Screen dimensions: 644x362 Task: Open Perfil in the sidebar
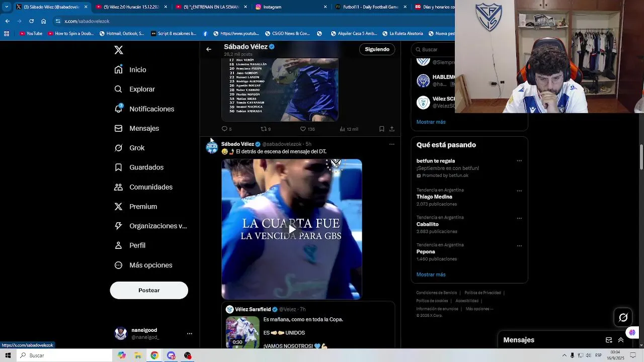coord(130,245)
